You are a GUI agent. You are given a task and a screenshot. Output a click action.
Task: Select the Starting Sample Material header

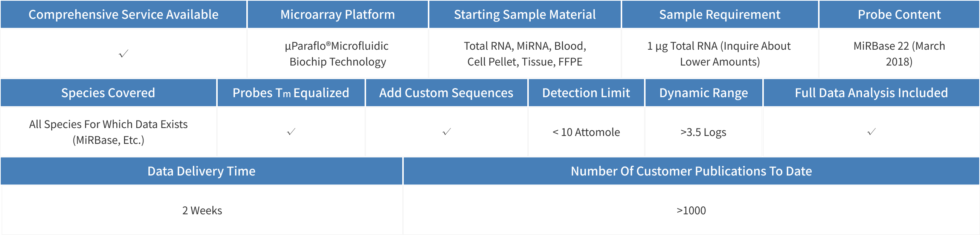pos(525,14)
